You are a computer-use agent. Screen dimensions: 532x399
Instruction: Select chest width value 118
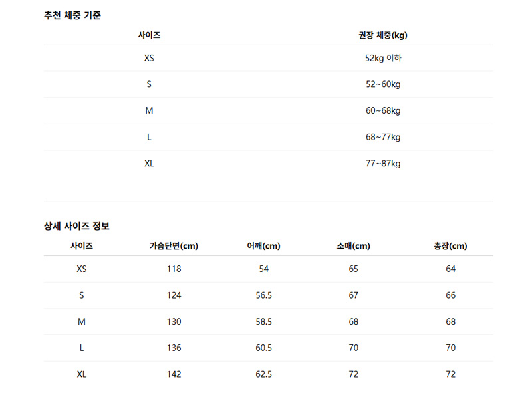[x=174, y=269]
